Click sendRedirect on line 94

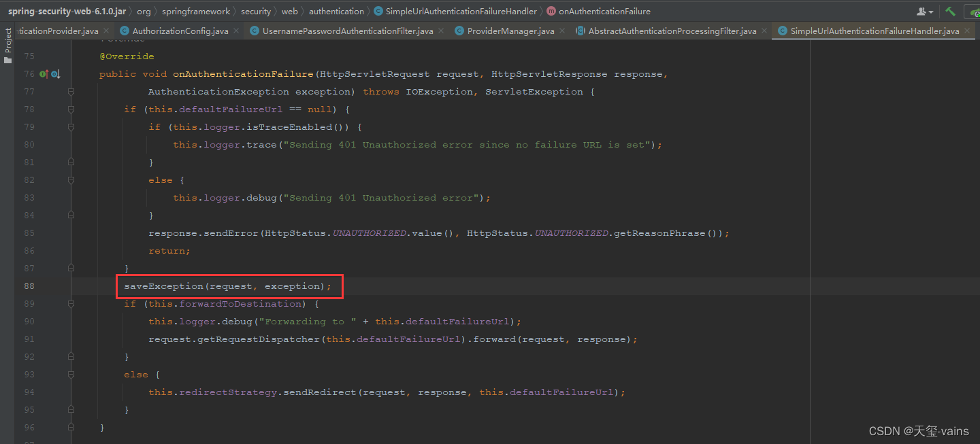pyautogui.click(x=320, y=392)
